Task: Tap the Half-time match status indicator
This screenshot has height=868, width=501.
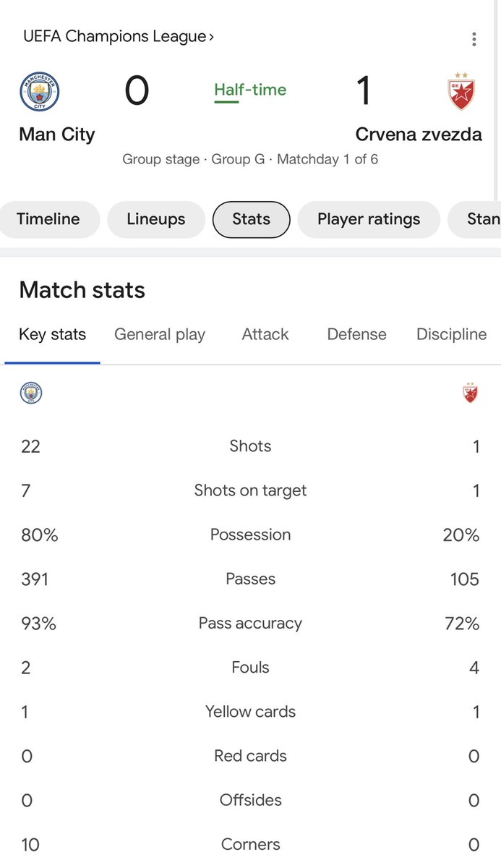Action: pyautogui.click(x=250, y=90)
